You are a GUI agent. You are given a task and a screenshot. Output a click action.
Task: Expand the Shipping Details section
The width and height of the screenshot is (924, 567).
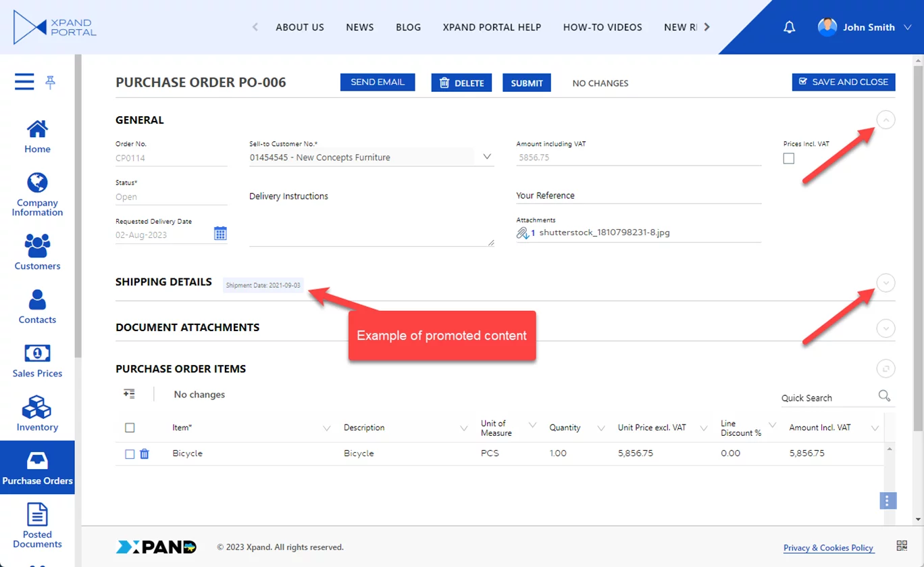click(x=885, y=282)
